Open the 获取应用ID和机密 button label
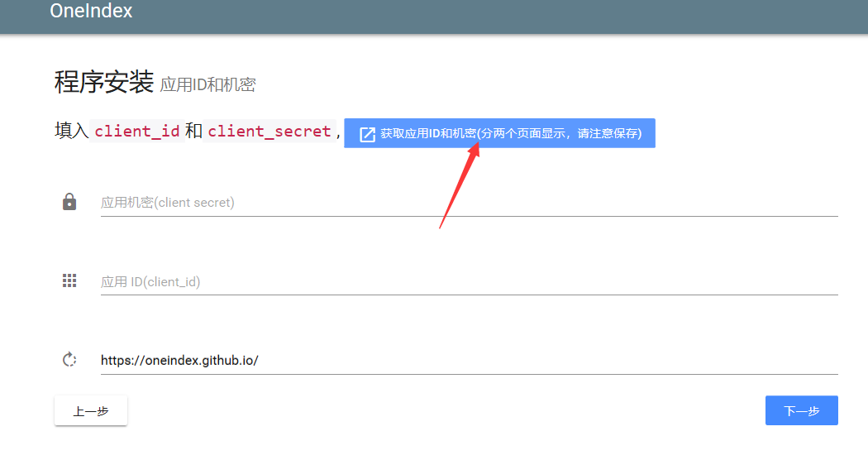Screen dimensions: 868x460 coord(510,133)
